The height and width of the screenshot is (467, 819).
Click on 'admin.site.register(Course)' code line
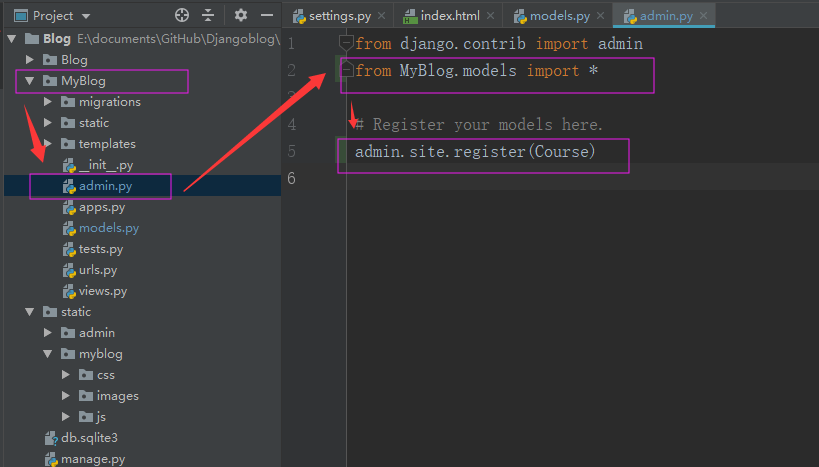[x=475, y=151]
